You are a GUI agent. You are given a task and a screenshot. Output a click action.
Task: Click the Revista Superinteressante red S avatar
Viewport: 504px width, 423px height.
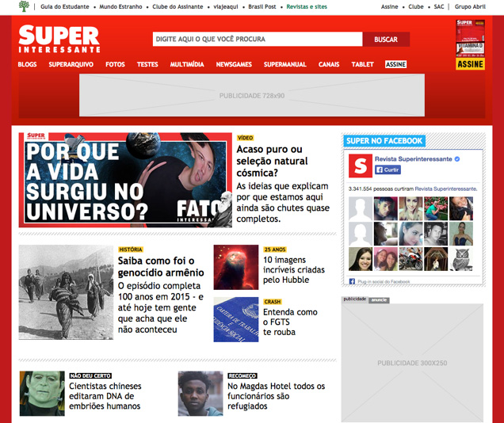tap(361, 166)
